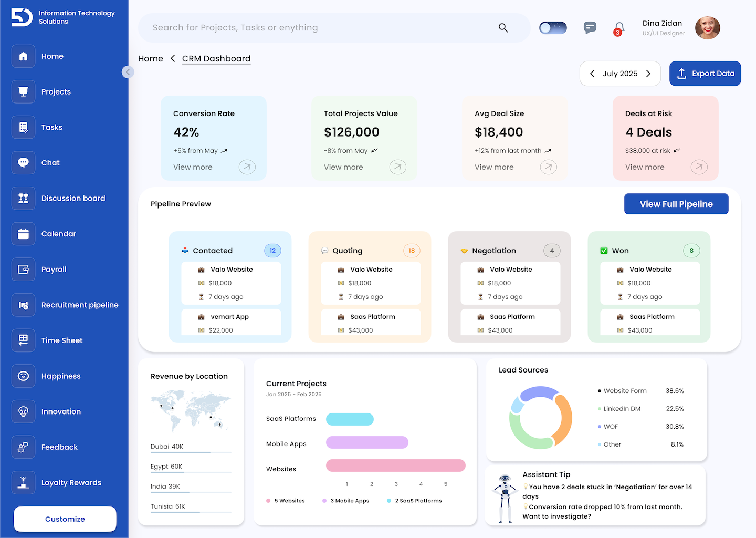The width and height of the screenshot is (756, 538).
Task: Toggle the dark mode switch
Action: 553,28
